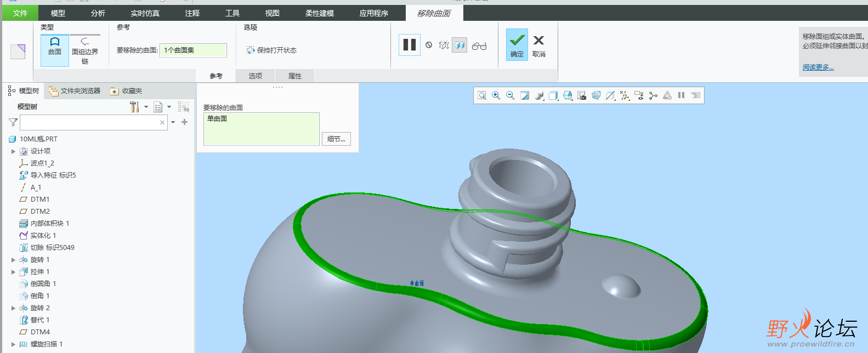The image size is (868, 353).
Task: Click the funnel filter icon in the model tree
Action: [13, 122]
